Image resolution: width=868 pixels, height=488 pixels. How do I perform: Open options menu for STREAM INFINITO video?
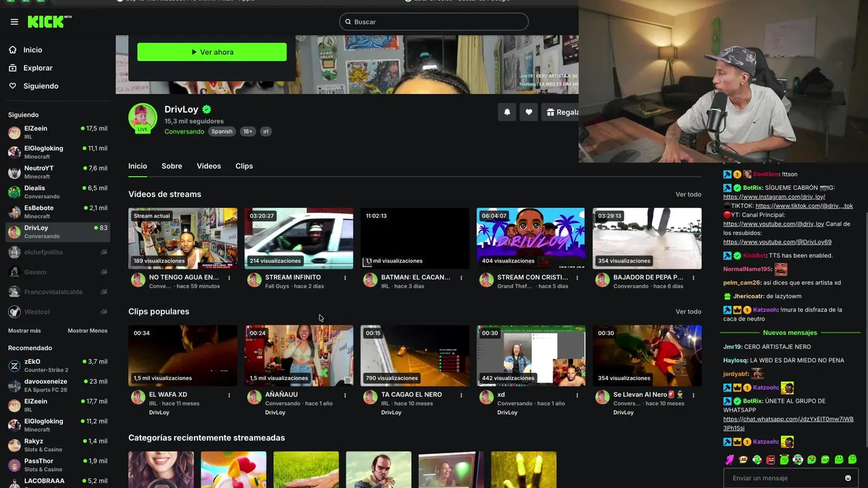pyautogui.click(x=345, y=278)
